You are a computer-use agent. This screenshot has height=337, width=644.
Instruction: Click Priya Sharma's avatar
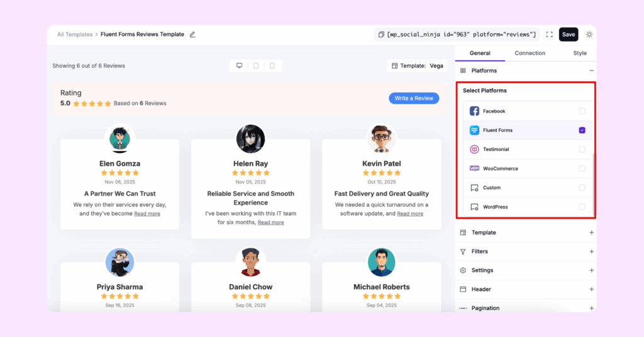coord(120,262)
